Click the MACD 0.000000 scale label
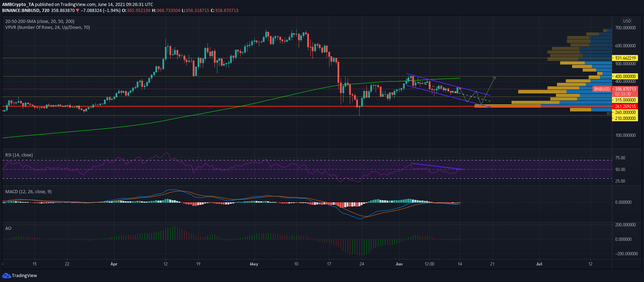The width and height of the screenshot is (644, 282). click(x=623, y=202)
